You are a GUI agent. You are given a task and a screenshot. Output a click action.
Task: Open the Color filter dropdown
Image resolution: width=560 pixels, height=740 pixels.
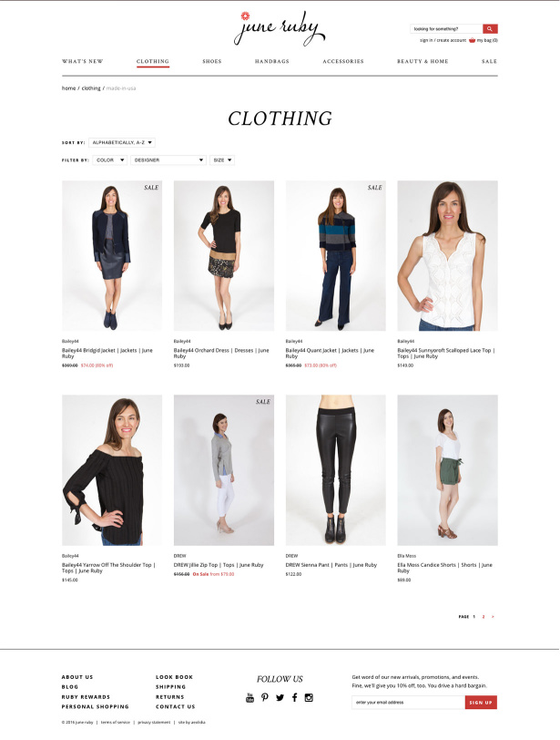click(110, 160)
